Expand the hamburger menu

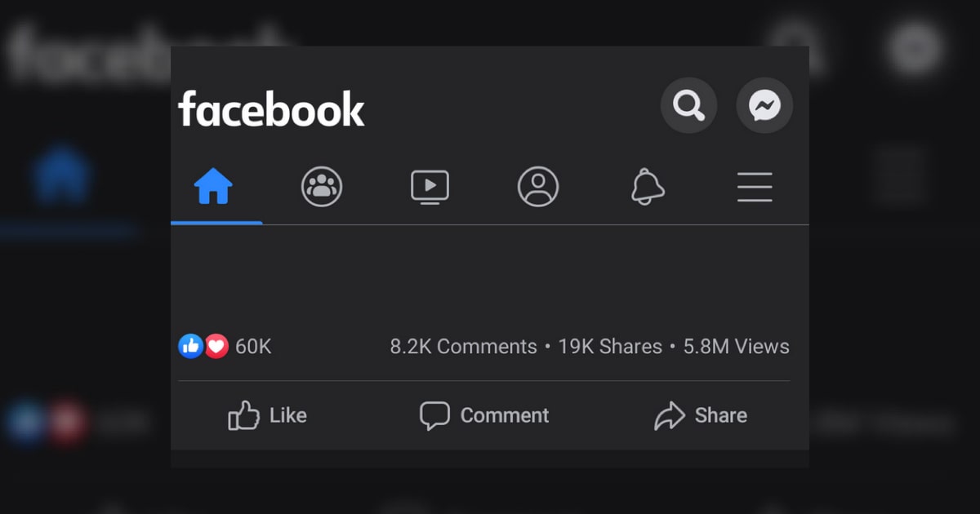755,187
